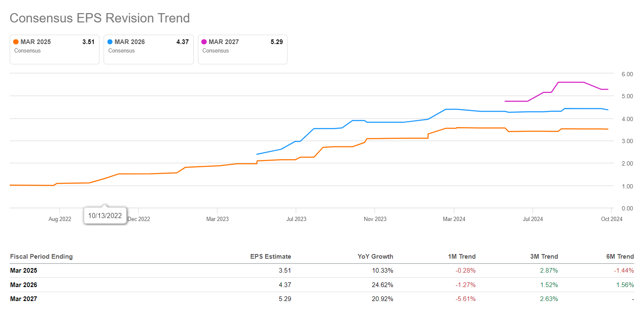Click the Oct 2024 axis label

pyautogui.click(x=611, y=219)
